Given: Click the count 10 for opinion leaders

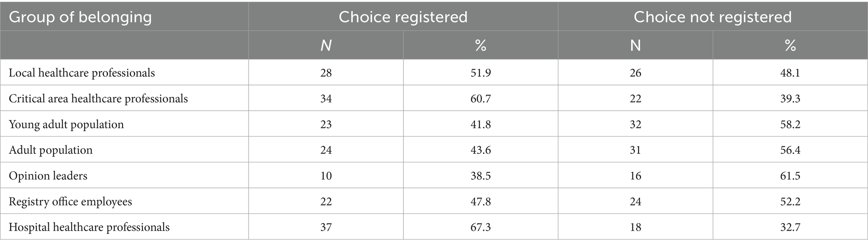Looking at the screenshot, I should pyautogui.click(x=326, y=176).
